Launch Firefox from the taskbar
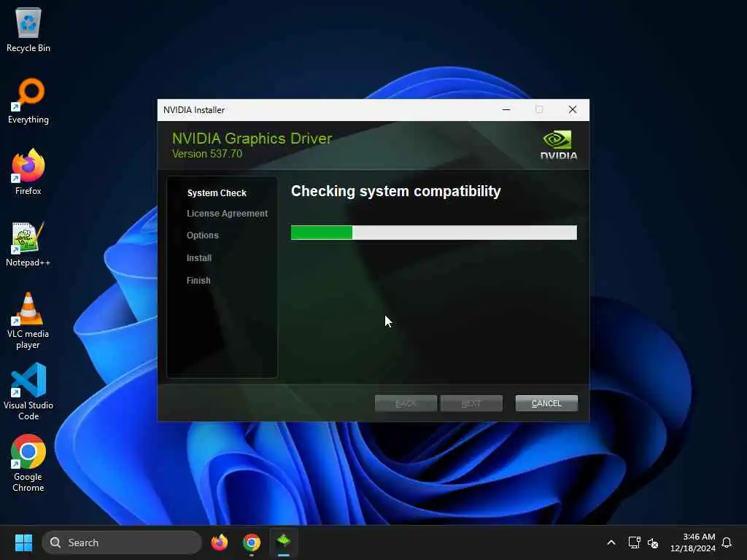This screenshot has height=560, width=747. (x=219, y=542)
